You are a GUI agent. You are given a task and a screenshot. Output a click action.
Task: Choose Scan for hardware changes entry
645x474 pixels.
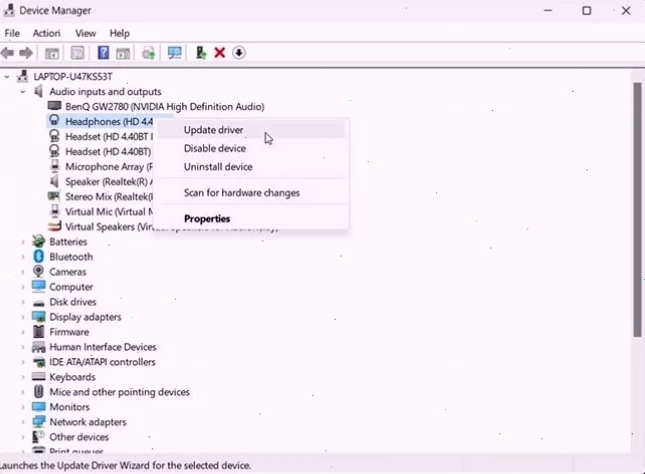pos(251,193)
